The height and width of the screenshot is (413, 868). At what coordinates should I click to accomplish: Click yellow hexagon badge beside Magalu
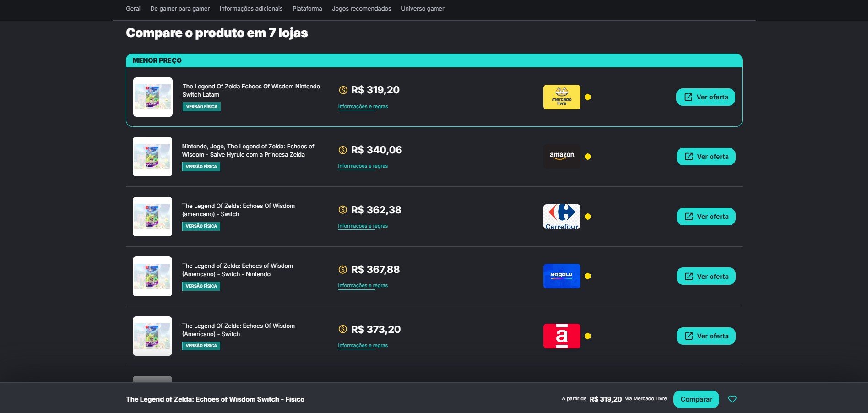[x=588, y=276]
